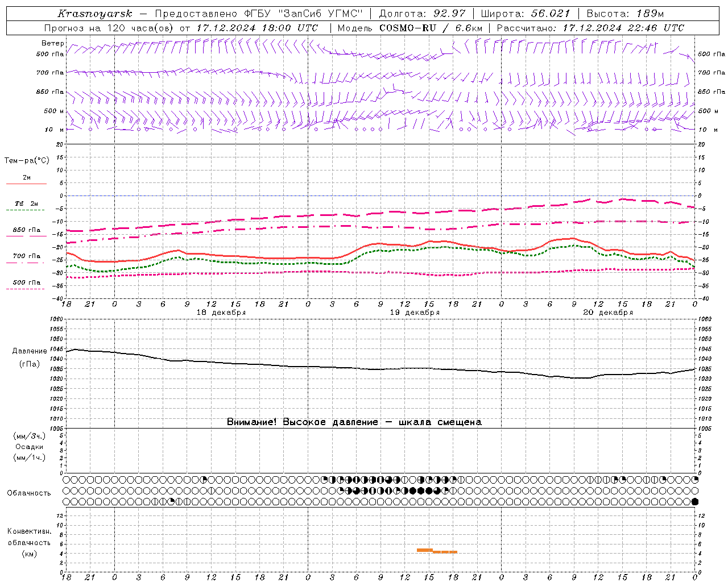The width and height of the screenshot is (728, 582).
Task: Click the (гПа) unit under Давление
Action: (30, 364)
